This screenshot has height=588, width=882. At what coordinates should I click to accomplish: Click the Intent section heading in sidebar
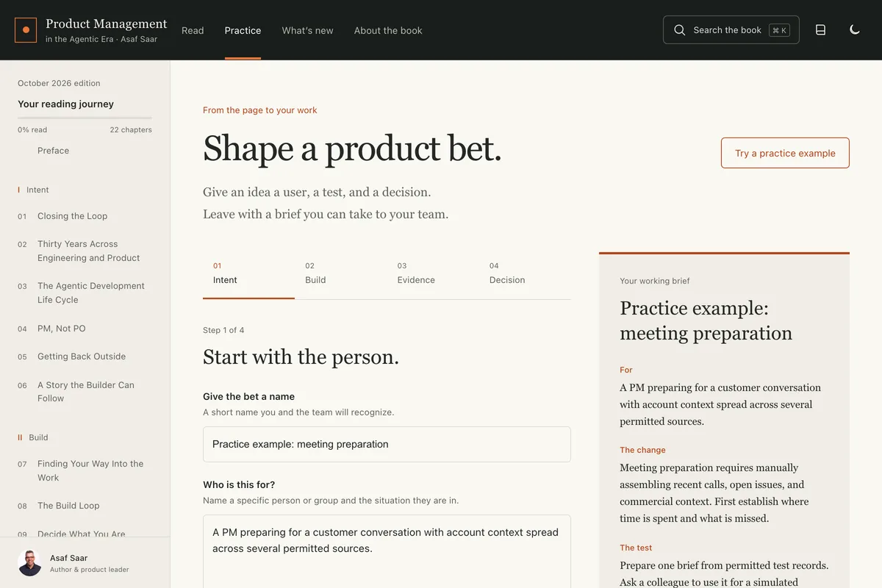pyautogui.click(x=37, y=190)
